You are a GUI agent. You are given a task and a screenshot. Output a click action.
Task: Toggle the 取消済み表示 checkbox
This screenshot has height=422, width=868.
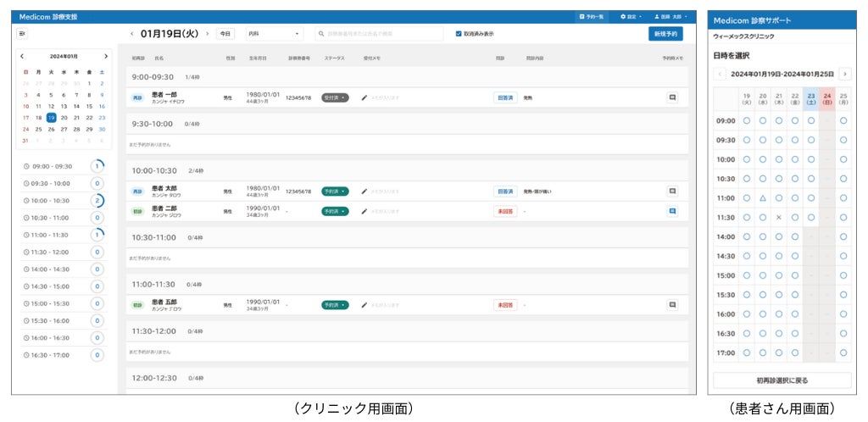click(x=459, y=34)
